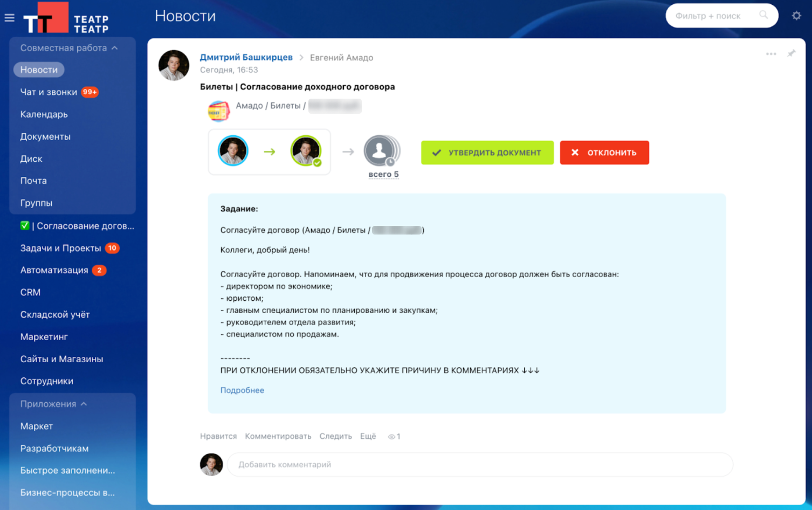Open Маркет app
Screen dimensions: 812x510
pos(37,426)
